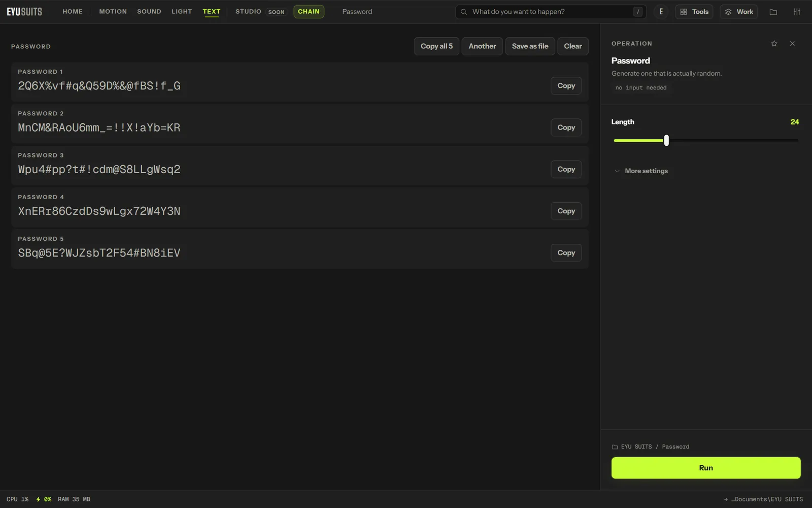Copy Password 3
Screen dimensions: 812x508
[x=566, y=169]
